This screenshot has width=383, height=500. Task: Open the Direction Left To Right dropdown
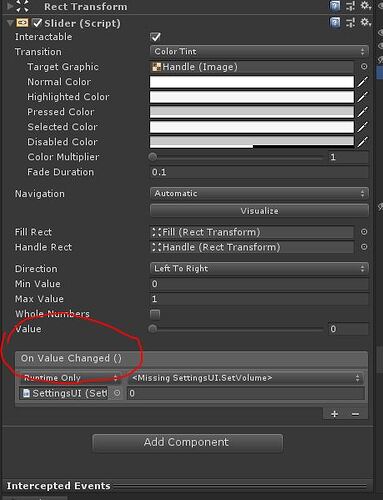tap(259, 268)
